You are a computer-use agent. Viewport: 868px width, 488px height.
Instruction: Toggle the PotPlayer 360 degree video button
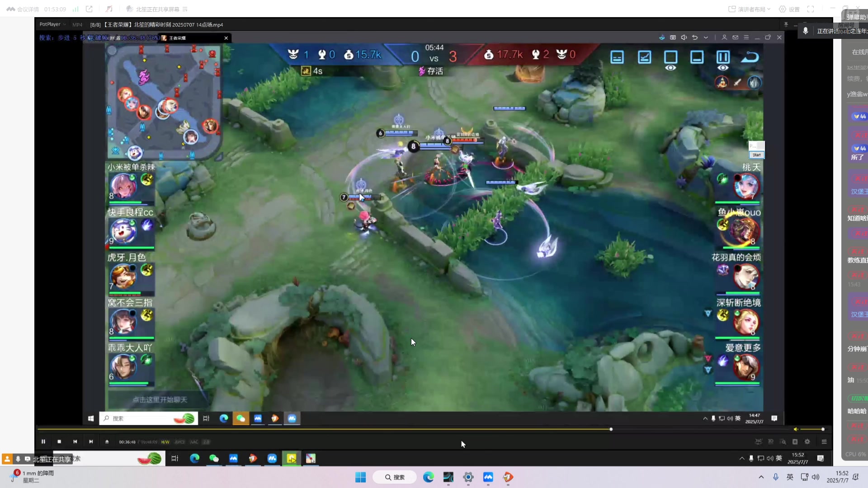[758, 442]
